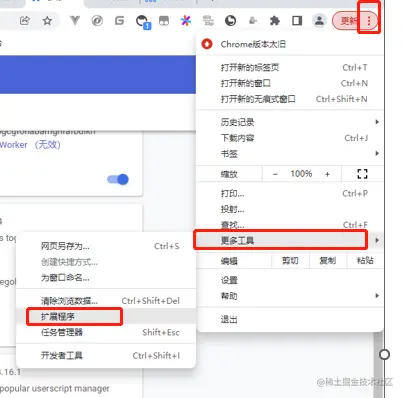Click the Chrome版本太旧 warning item
Viewport: 404px width, 398px height.
289,44
